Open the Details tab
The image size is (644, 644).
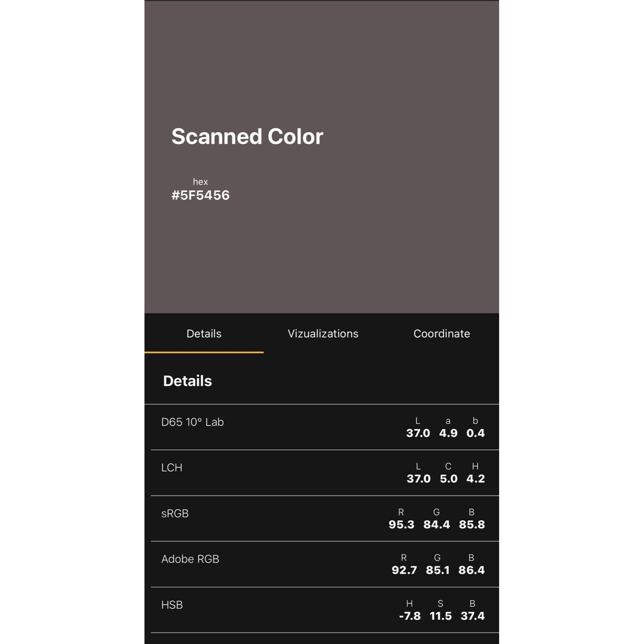pos(204,333)
